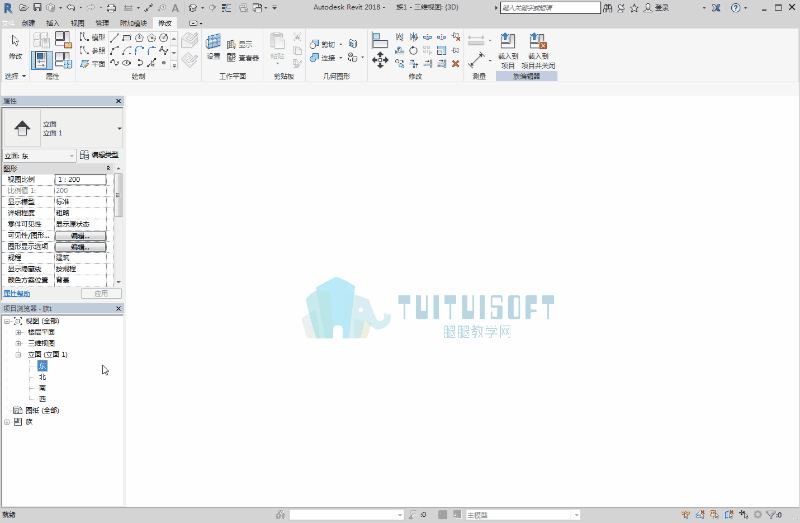The height and width of the screenshot is (523, 800).
Task: Open the 文件 tab
Action: pos(8,23)
